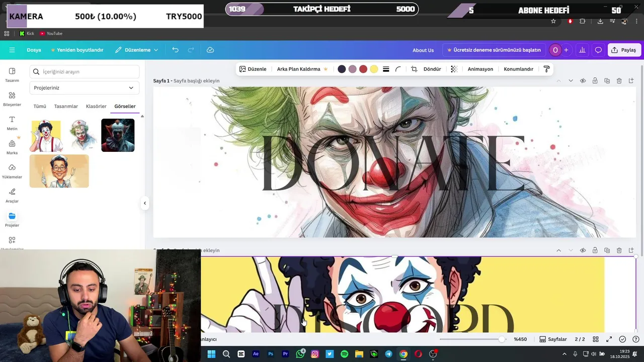Click the Döndür flip button
644x362 pixels.
(x=432, y=69)
